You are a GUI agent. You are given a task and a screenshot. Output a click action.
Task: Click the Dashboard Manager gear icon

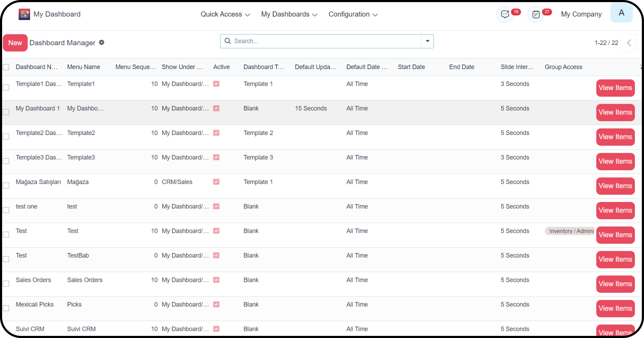pyautogui.click(x=102, y=42)
